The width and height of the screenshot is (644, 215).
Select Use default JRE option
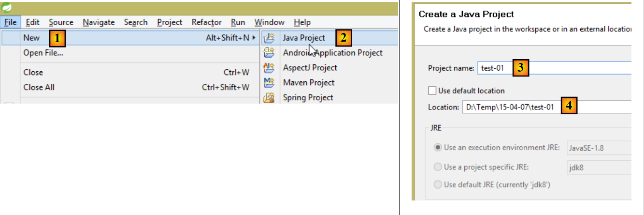coord(438,184)
